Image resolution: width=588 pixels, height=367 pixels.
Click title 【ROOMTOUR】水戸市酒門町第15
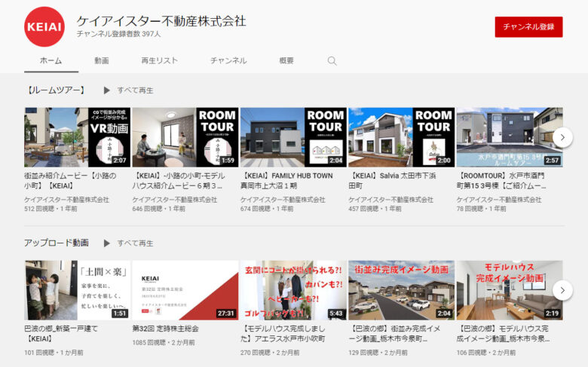[501, 181]
